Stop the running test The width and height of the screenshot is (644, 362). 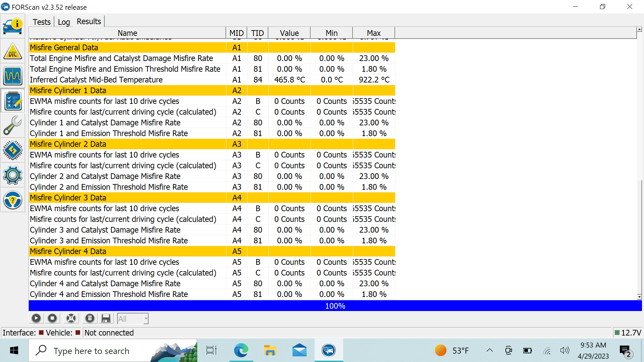pyautogui.click(x=52, y=318)
